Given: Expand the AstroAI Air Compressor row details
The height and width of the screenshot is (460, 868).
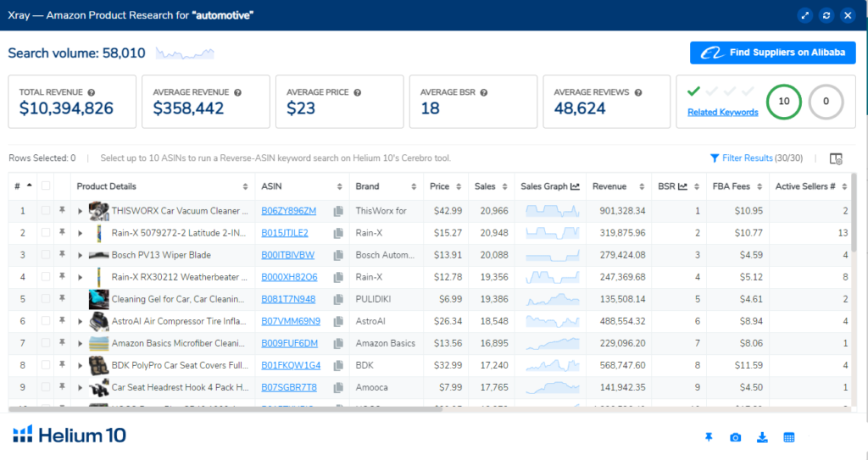Looking at the screenshot, I should pos(81,321).
